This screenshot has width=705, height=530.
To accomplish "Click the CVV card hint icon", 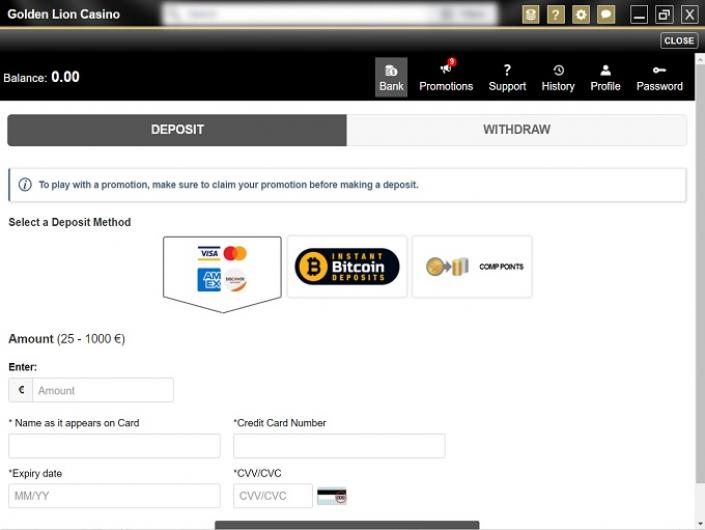I will coord(331,496).
